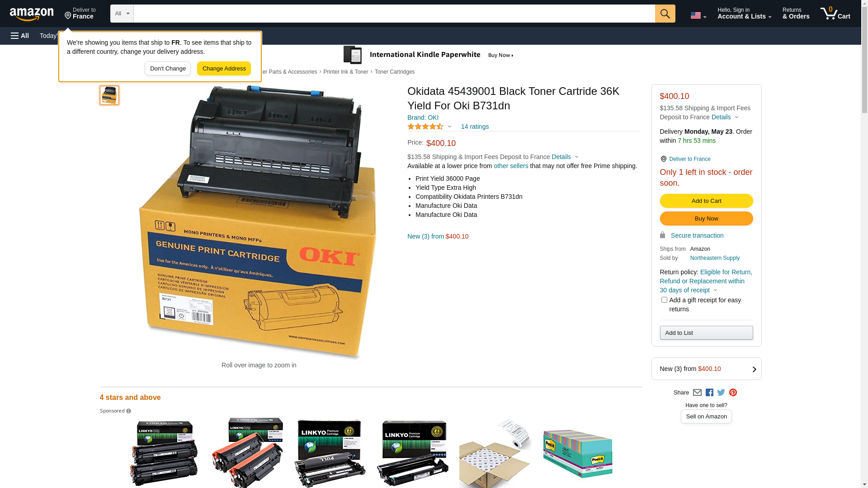
Task: Select the toner cartridge product thumbnail
Action: pyautogui.click(x=109, y=95)
